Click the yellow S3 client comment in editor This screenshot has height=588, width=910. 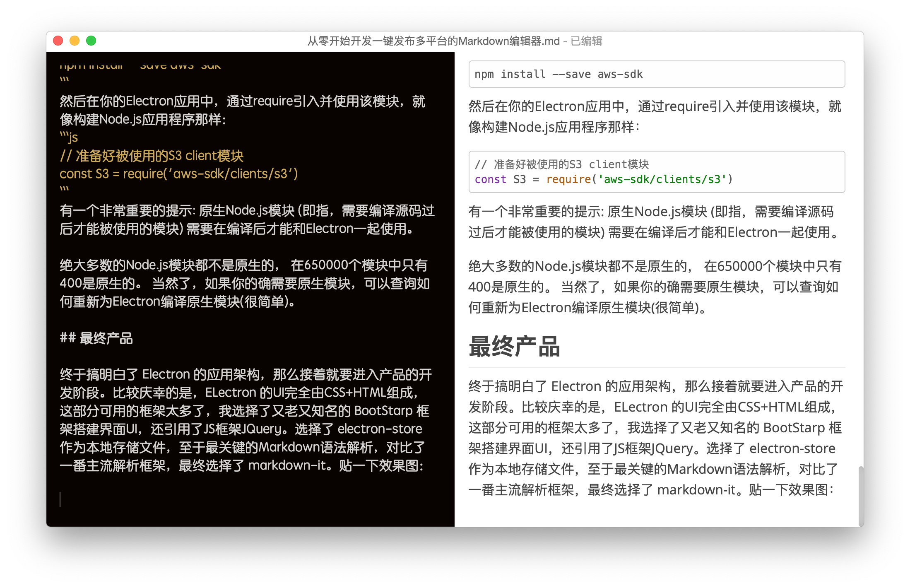click(x=152, y=156)
